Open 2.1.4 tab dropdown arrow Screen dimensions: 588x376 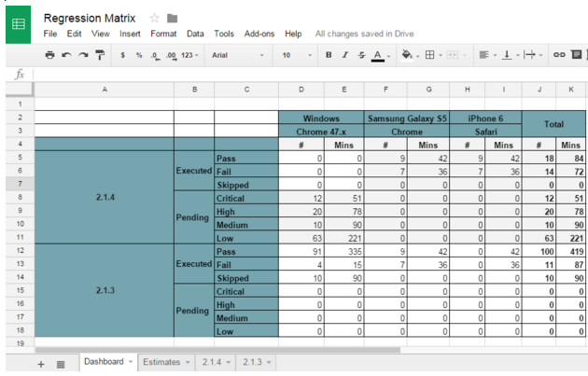pos(228,362)
